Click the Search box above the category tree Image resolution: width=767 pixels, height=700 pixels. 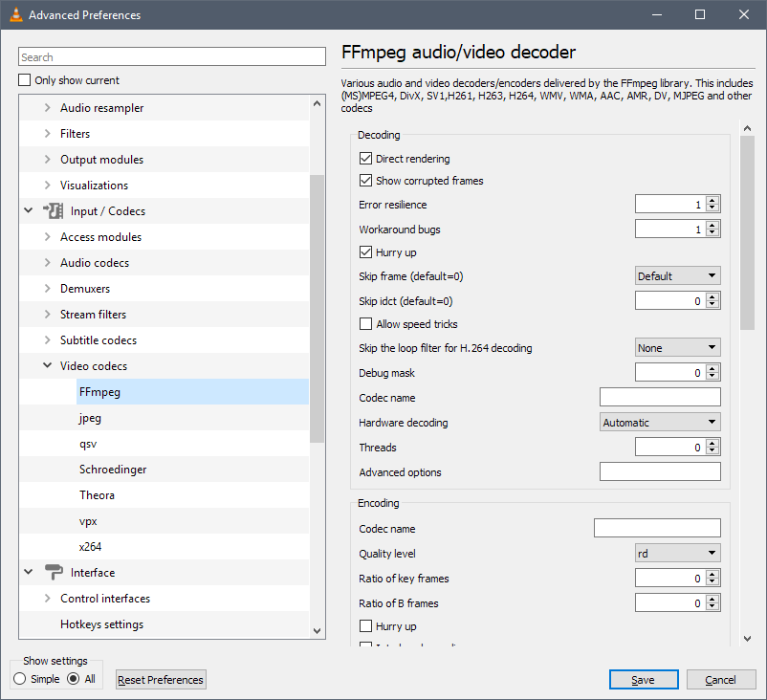[x=172, y=56]
